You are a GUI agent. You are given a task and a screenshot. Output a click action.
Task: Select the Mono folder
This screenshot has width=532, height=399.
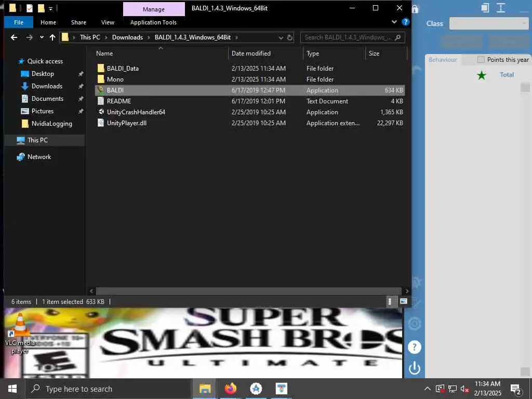(250, 79)
